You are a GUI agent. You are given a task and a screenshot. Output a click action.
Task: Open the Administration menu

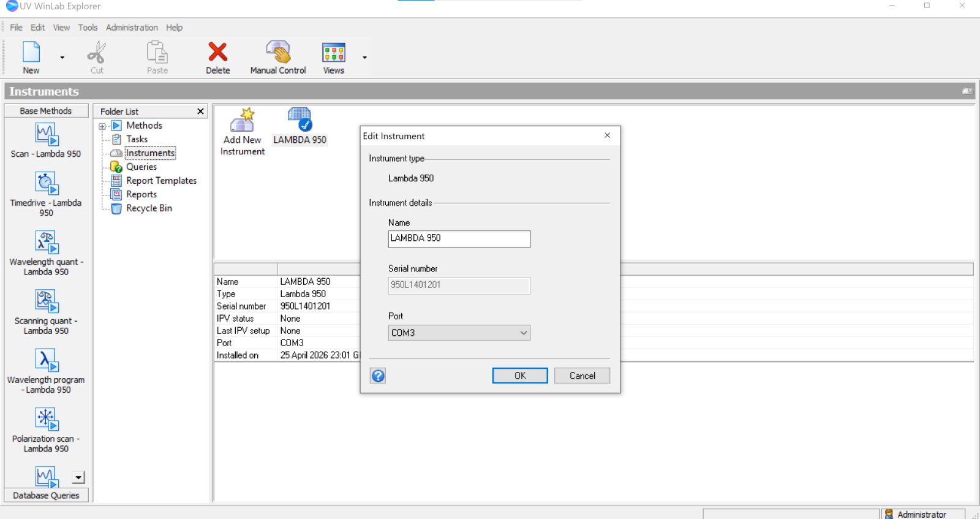point(132,28)
